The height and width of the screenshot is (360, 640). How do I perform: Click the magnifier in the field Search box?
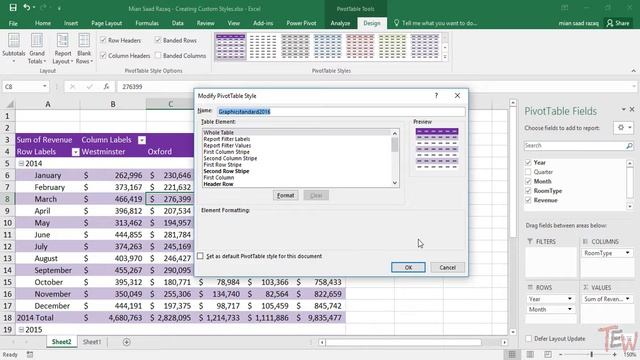click(629, 146)
